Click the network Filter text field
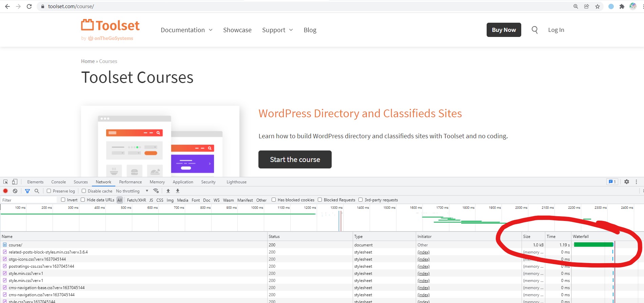Screen dimensions: 644x303 (29, 200)
